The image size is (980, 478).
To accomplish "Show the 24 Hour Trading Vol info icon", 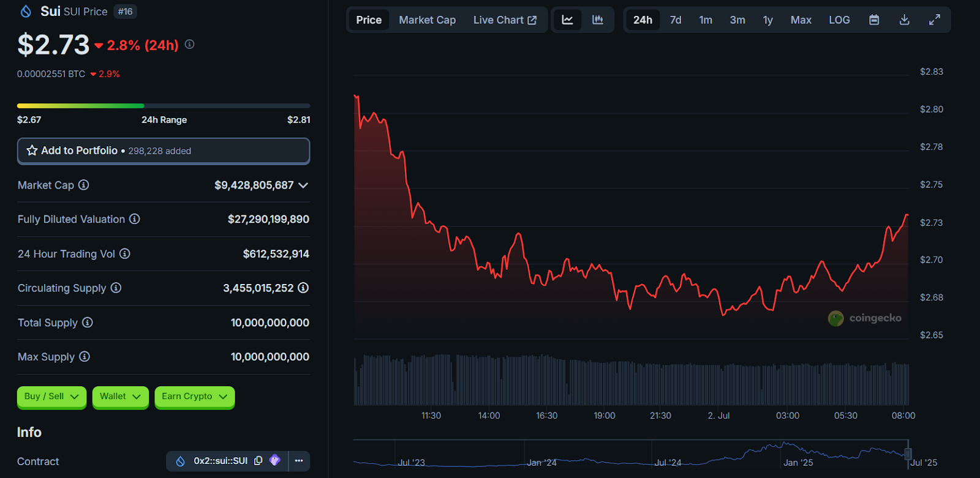I will 125,253.
